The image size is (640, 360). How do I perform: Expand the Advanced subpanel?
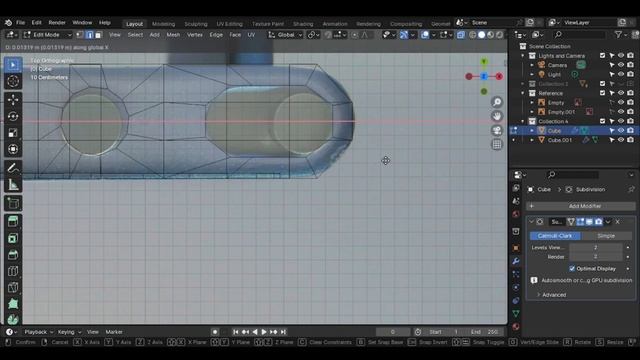point(553,295)
